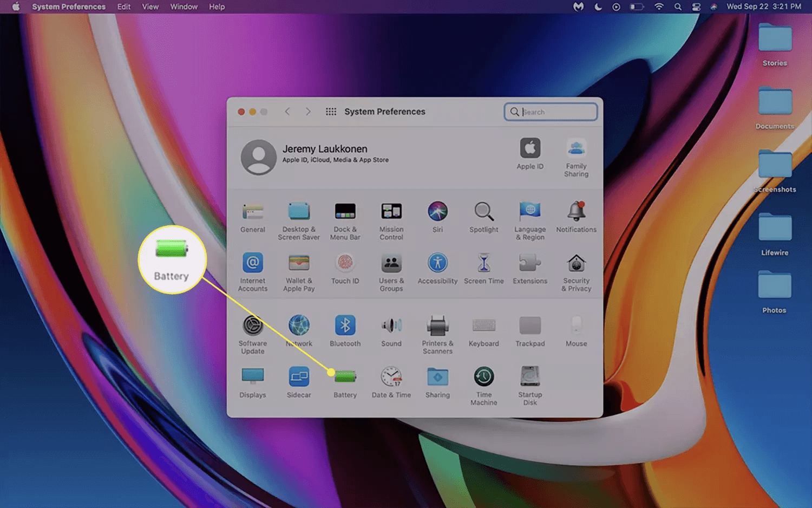Open Trackpad settings
This screenshot has width=812, height=508.
click(530, 331)
